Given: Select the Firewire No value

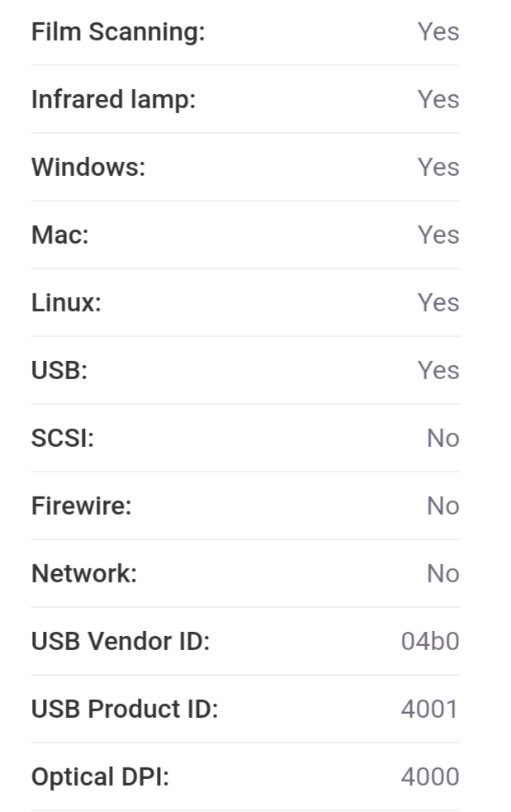Looking at the screenshot, I should [x=443, y=506].
